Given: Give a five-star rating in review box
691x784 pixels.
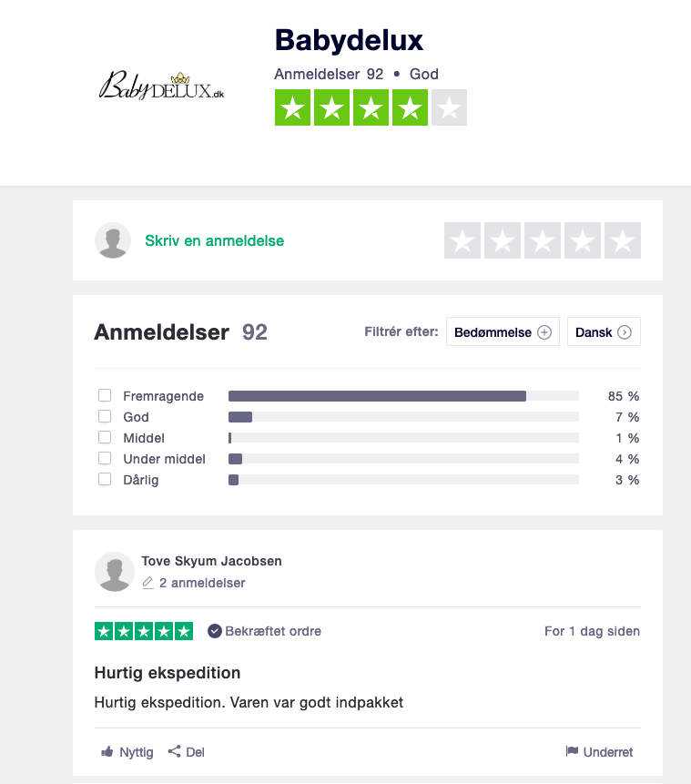Looking at the screenshot, I should pyautogui.click(x=623, y=241).
